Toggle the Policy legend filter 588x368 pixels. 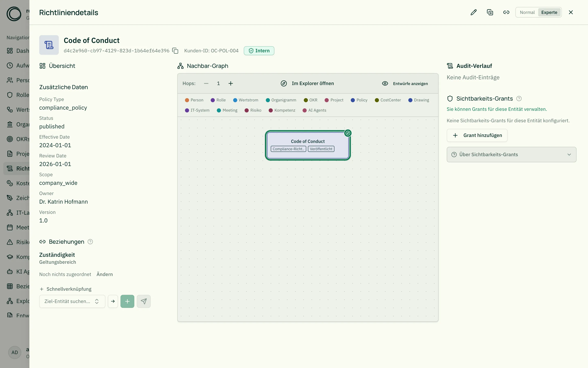pos(359,100)
